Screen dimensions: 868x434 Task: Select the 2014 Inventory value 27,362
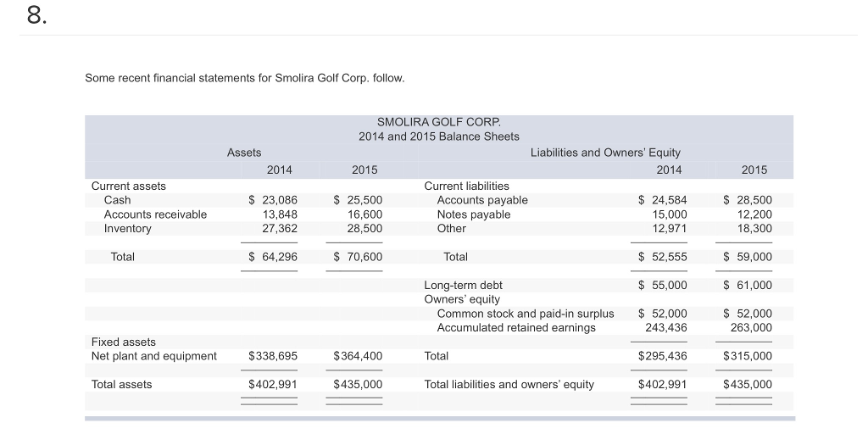280,228
